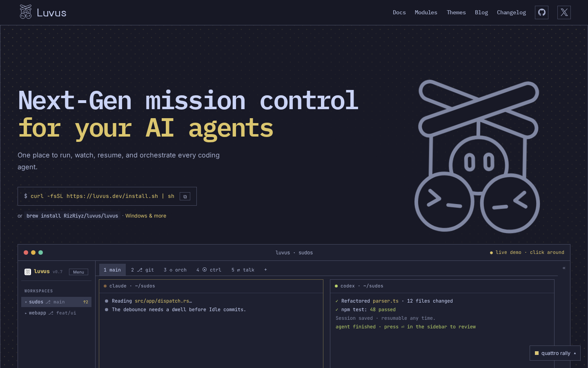The width and height of the screenshot is (588, 368).
Task: Click the 'v0.7' version label
Action: pos(58,272)
